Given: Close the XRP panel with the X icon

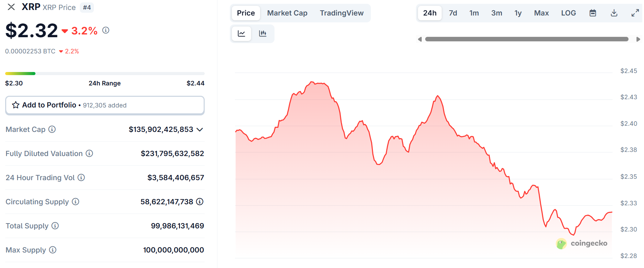Looking at the screenshot, I should (11, 7).
